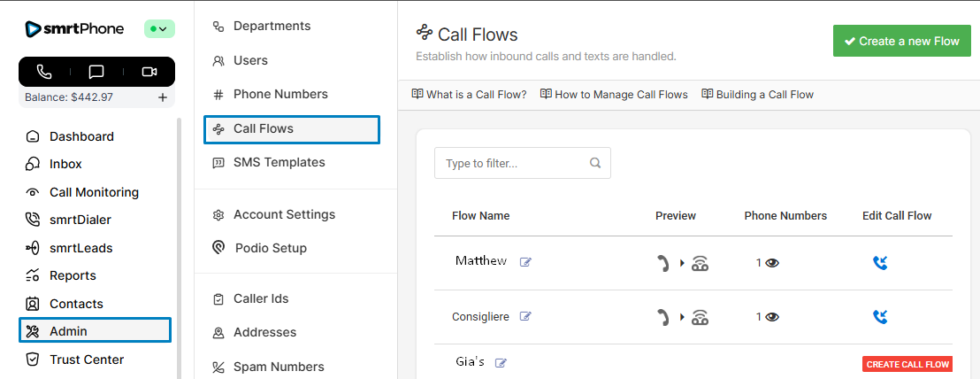Click Create a new Flow button
This screenshot has width=980, height=379.
901,41
